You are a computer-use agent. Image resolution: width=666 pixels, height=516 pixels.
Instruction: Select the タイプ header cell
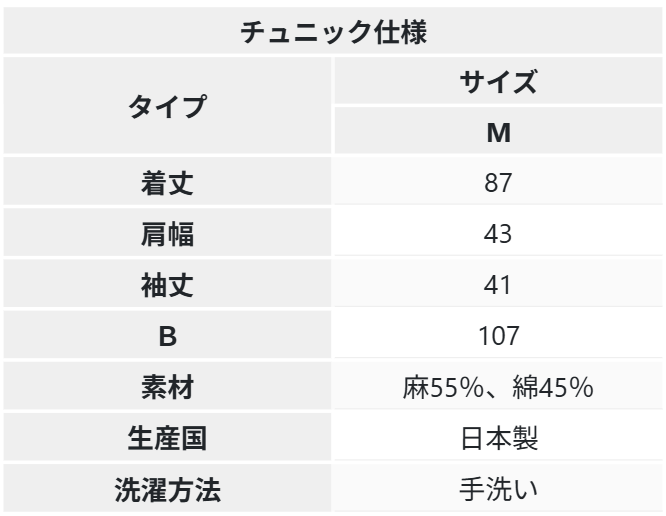(167, 107)
